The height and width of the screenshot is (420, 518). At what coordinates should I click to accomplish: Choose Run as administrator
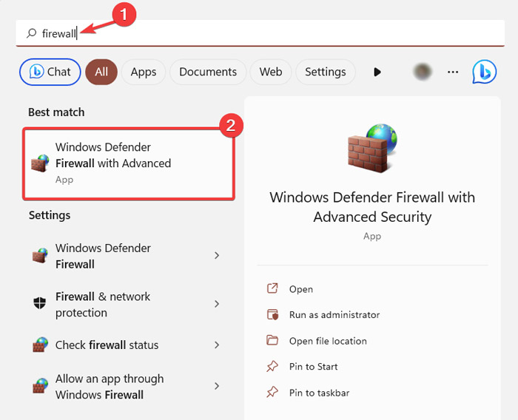click(x=334, y=315)
